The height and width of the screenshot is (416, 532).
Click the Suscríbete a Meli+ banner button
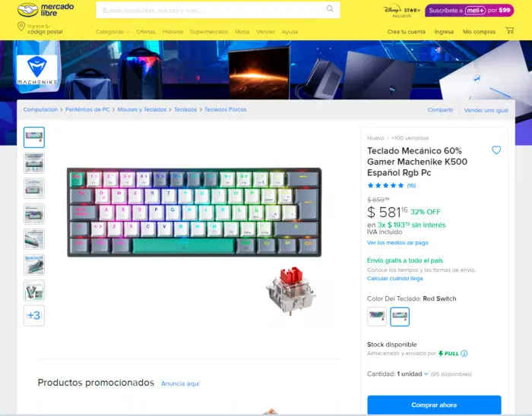(469, 11)
